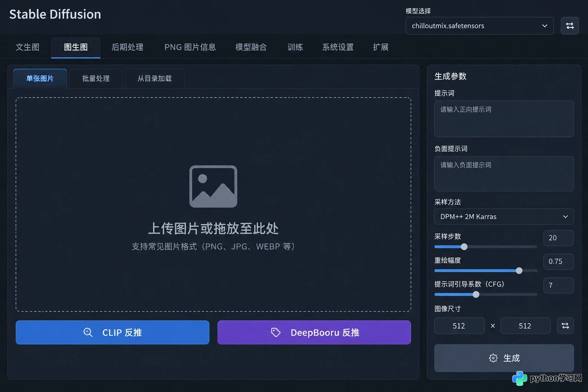Screen dimensions: 588x392
Task: Click the model refresh icon button
Action: pos(570,26)
